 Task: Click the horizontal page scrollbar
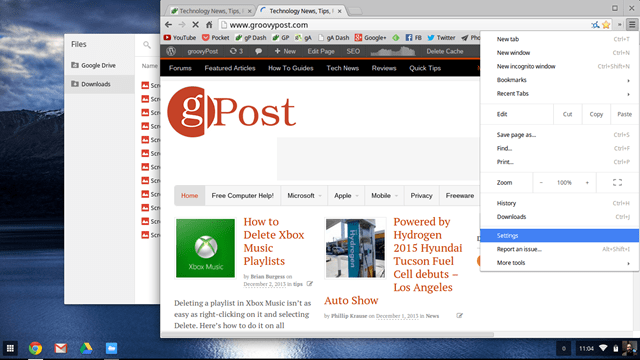(x=327, y=335)
